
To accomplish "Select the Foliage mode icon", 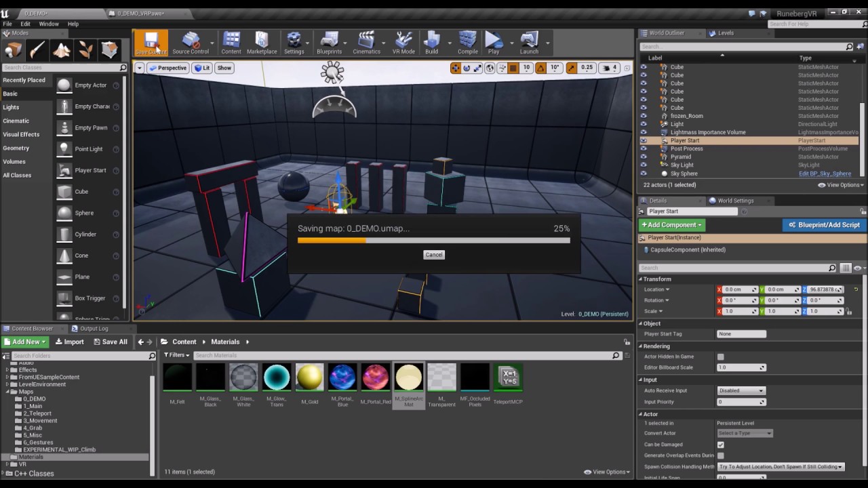I will 85,50.
